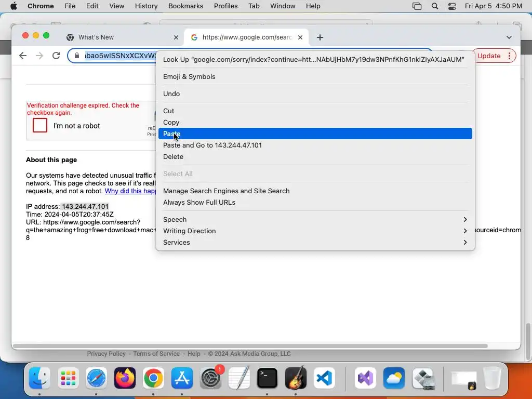532x399 pixels.
Task: Click the Help link in the footer
Action: pos(194,353)
